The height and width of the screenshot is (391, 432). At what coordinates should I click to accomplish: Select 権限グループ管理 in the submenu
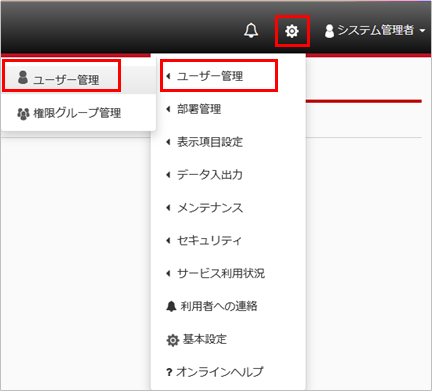coord(78,113)
